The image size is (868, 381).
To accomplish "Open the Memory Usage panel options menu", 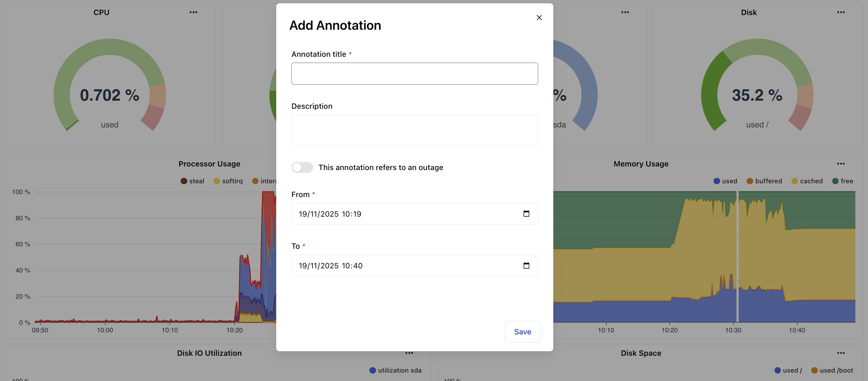I will 841,164.
